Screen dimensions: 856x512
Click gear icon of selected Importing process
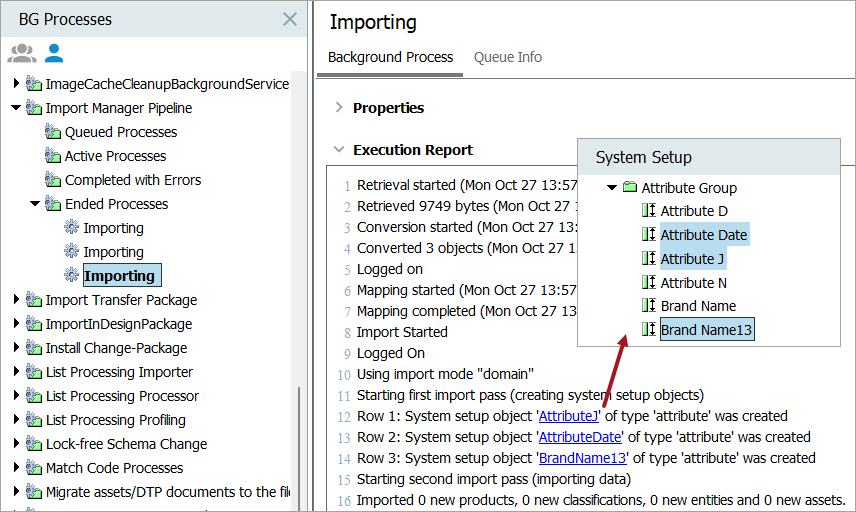71,275
